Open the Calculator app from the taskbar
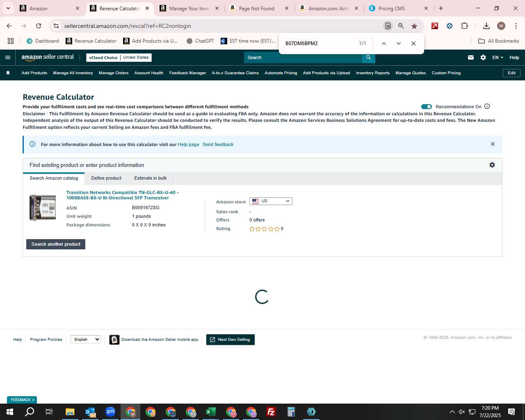The width and height of the screenshot is (525, 420). (x=291, y=412)
